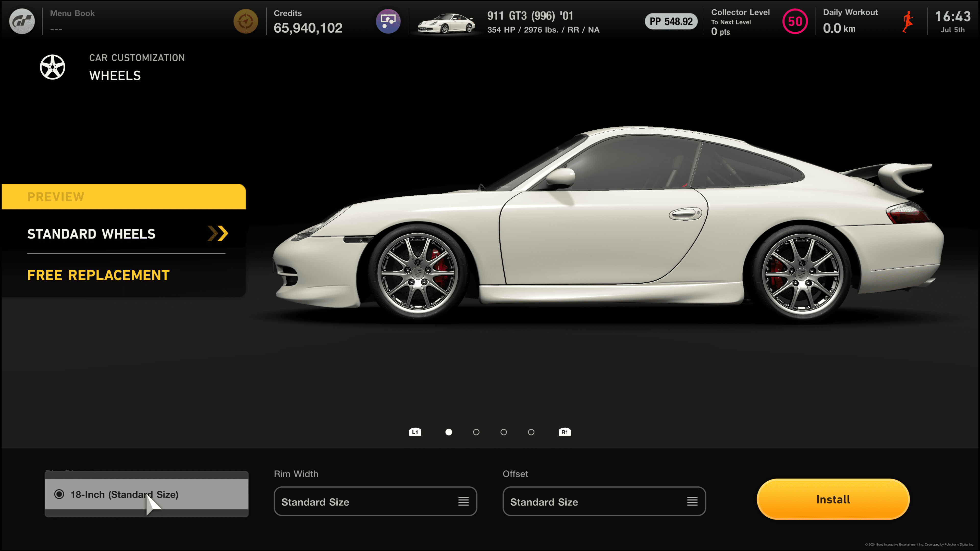Click Offset list icon

(x=692, y=502)
